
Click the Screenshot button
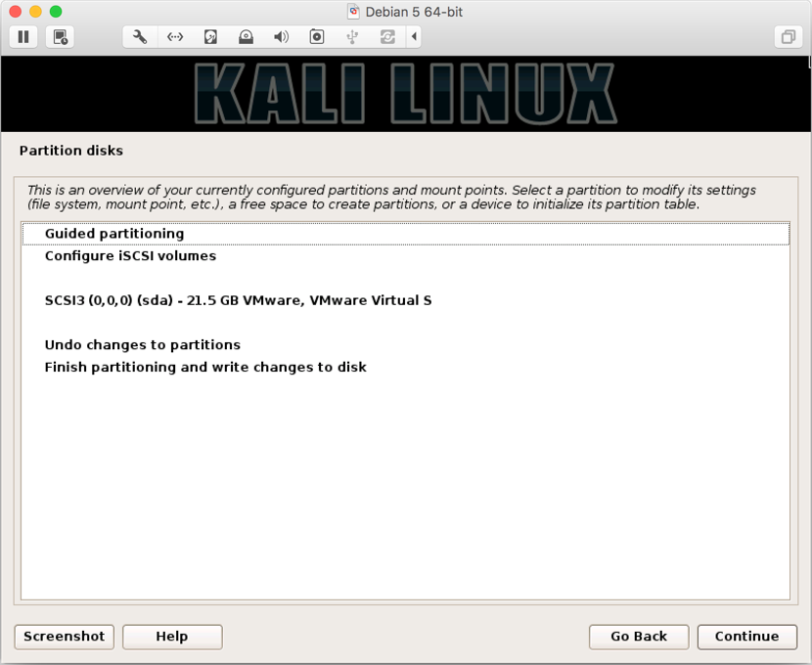(x=65, y=637)
